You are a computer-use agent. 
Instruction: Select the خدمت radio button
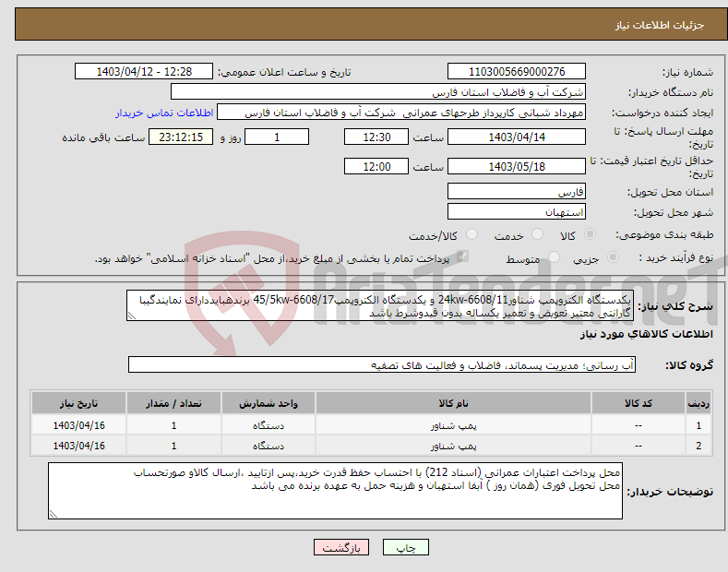tap(537, 234)
